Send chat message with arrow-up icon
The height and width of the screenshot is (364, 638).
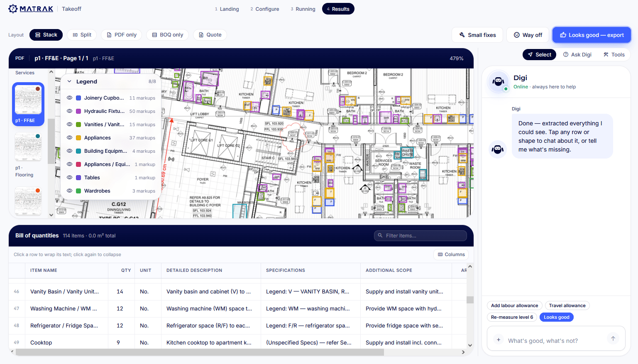(x=613, y=339)
